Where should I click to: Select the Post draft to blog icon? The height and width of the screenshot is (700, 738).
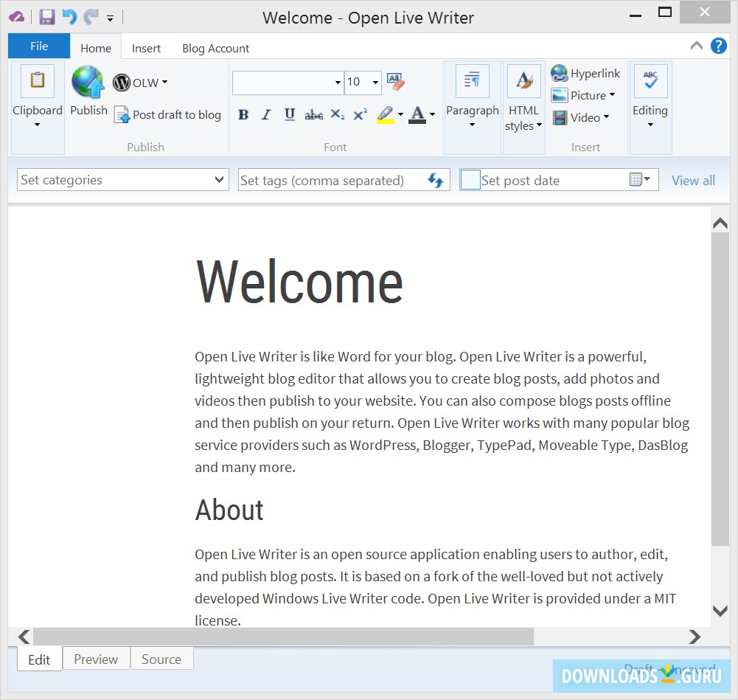pyautogui.click(x=122, y=115)
